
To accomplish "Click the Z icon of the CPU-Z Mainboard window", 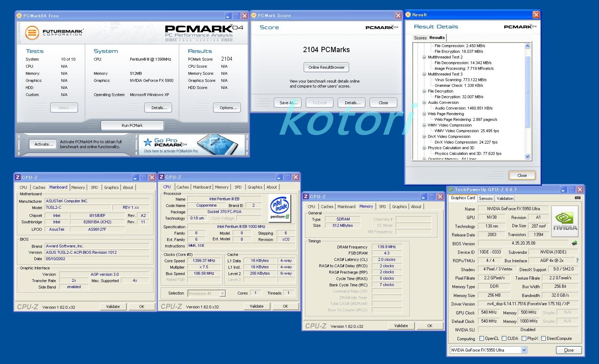I will click(18, 177).
